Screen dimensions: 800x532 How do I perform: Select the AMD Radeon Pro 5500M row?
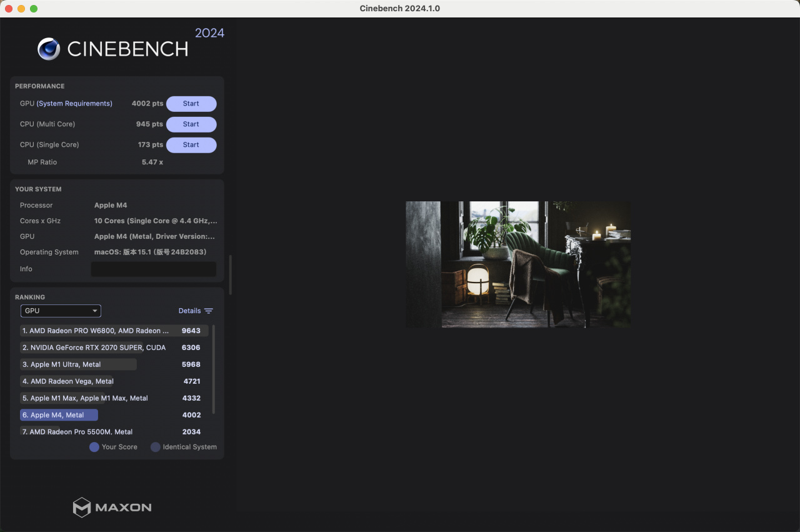click(x=114, y=431)
